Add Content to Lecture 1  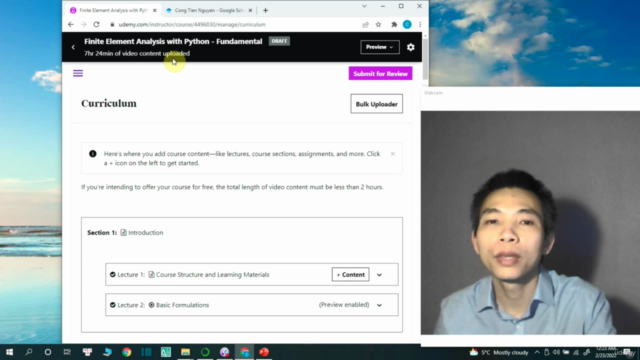pos(351,275)
